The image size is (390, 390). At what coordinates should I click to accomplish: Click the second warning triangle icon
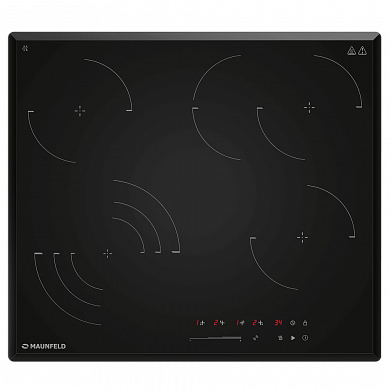tap(362, 51)
